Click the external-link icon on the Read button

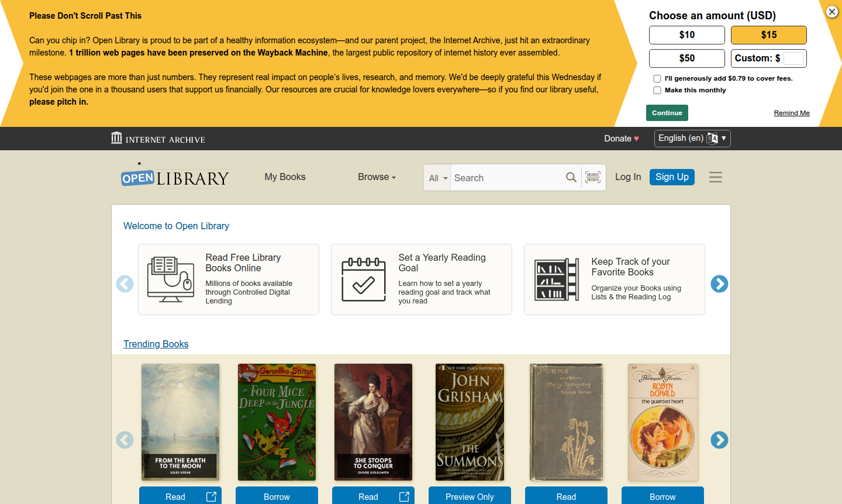tap(210, 496)
